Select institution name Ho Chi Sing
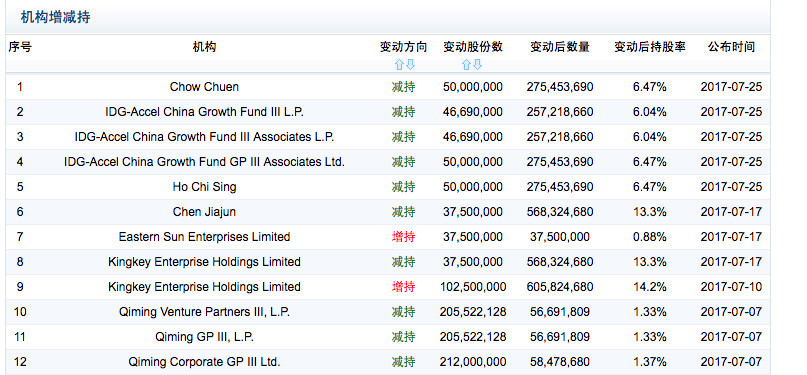The image size is (807, 375). 204,187
